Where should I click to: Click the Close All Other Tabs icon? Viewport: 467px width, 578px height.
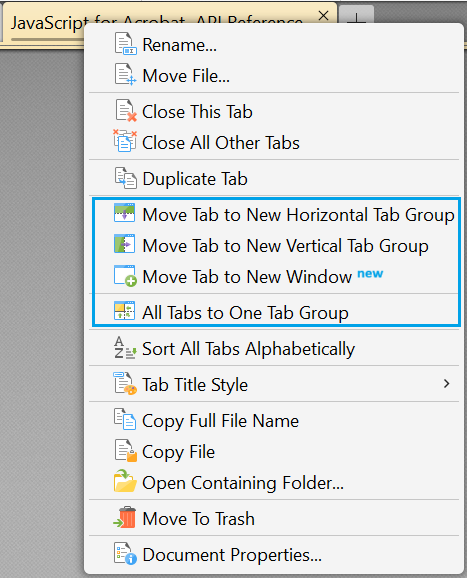pos(125,141)
